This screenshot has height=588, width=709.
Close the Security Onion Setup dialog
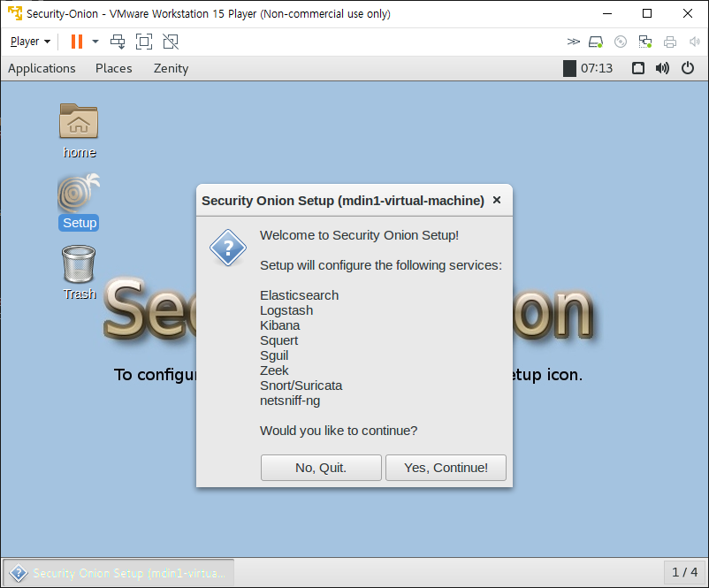coord(497,200)
